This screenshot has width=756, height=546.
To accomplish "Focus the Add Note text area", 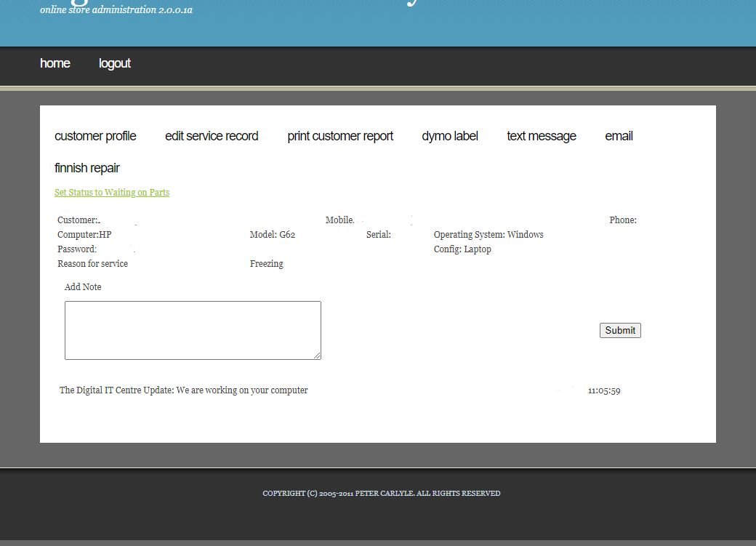I will tap(193, 330).
